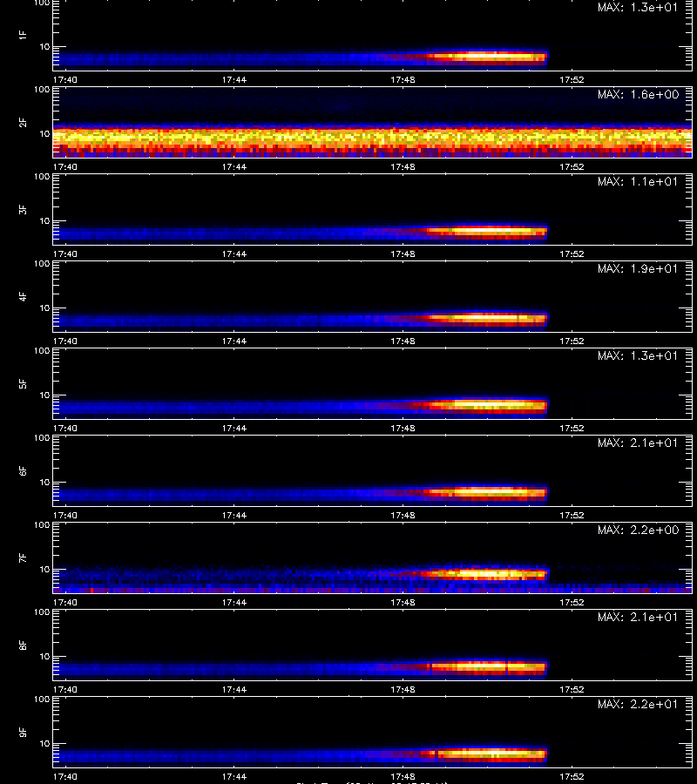Click the 17:52 time label below panel 4F
The width and height of the screenshot is (697, 784).
click(572, 341)
